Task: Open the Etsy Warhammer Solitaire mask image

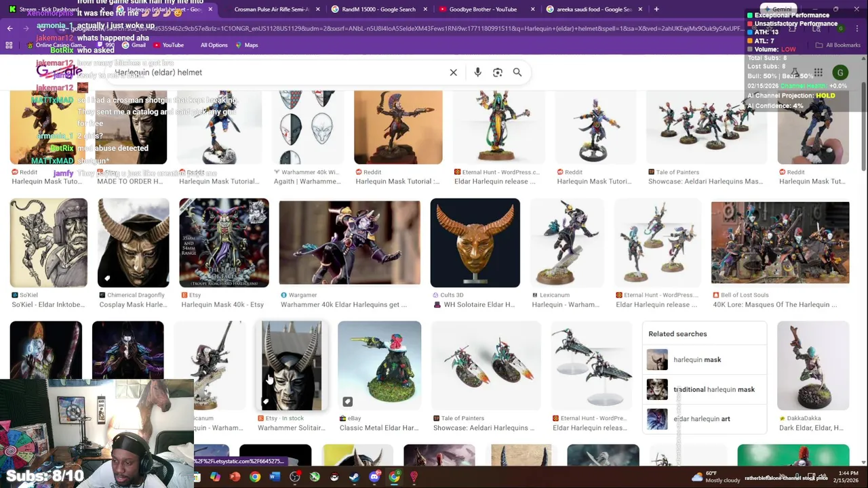Action: click(292, 366)
